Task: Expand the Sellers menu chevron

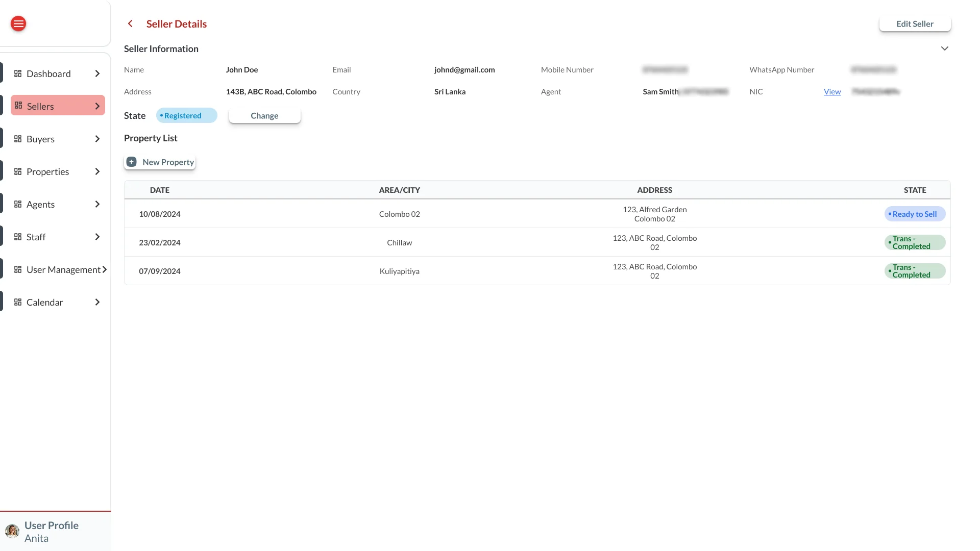Action: coord(97,106)
